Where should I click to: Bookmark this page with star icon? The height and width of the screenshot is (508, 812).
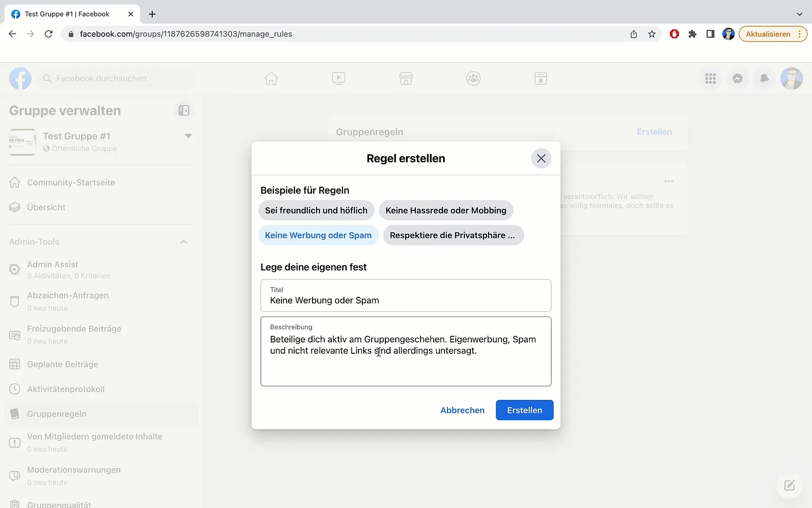tap(652, 34)
